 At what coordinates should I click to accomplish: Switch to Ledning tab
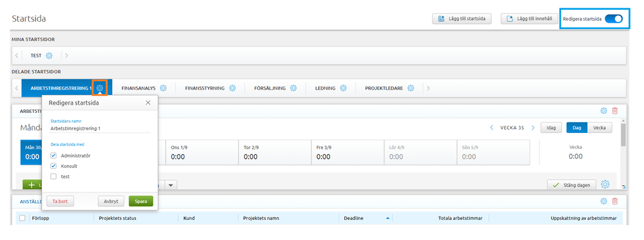[x=326, y=88]
